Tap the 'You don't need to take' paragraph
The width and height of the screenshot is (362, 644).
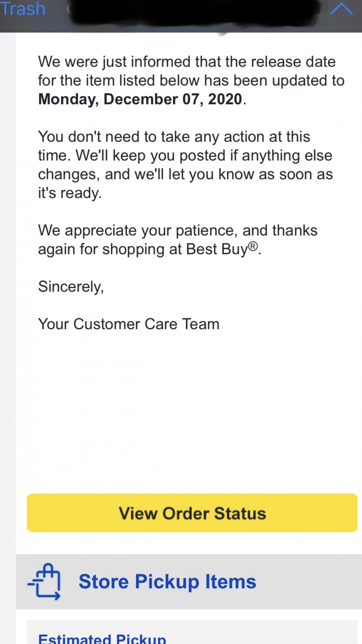(x=185, y=165)
